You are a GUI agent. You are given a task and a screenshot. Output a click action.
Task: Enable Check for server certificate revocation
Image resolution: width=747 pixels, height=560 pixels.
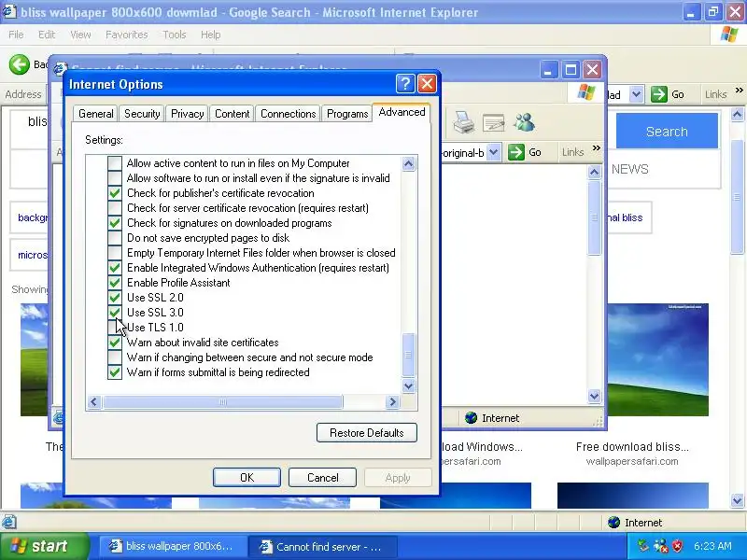coord(114,207)
